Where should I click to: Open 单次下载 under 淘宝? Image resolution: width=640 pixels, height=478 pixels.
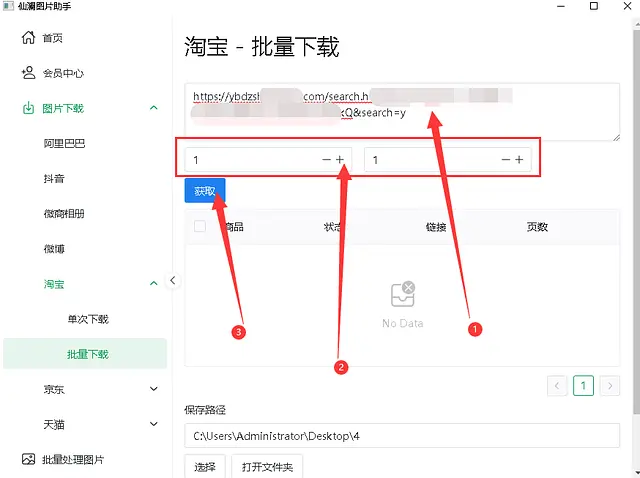pos(88,319)
